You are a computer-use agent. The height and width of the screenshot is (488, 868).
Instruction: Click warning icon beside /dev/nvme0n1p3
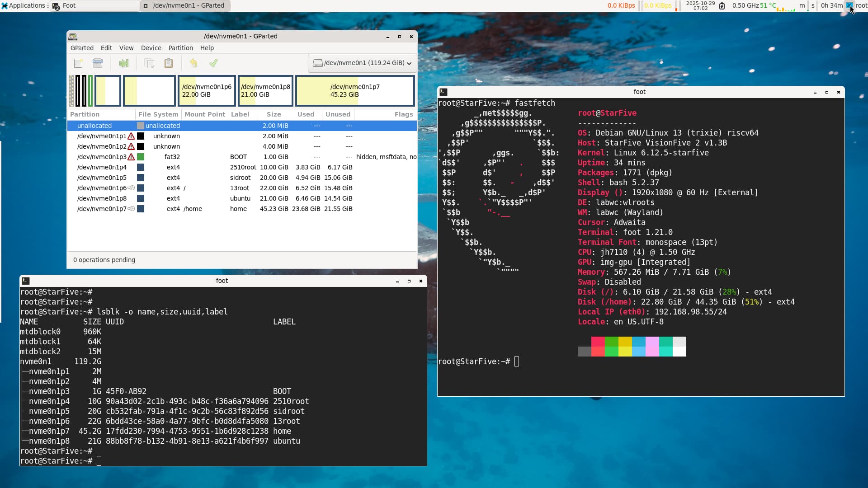pos(131,157)
